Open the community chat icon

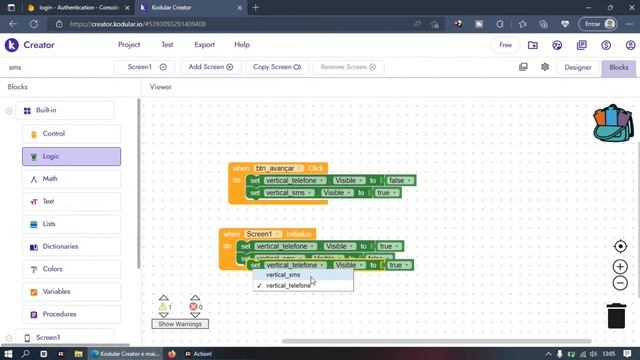point(557,45)
